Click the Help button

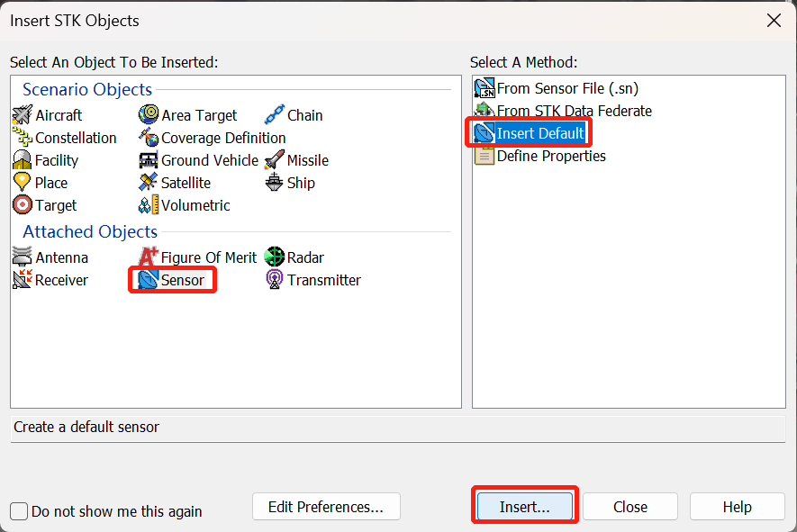(737, 507)
